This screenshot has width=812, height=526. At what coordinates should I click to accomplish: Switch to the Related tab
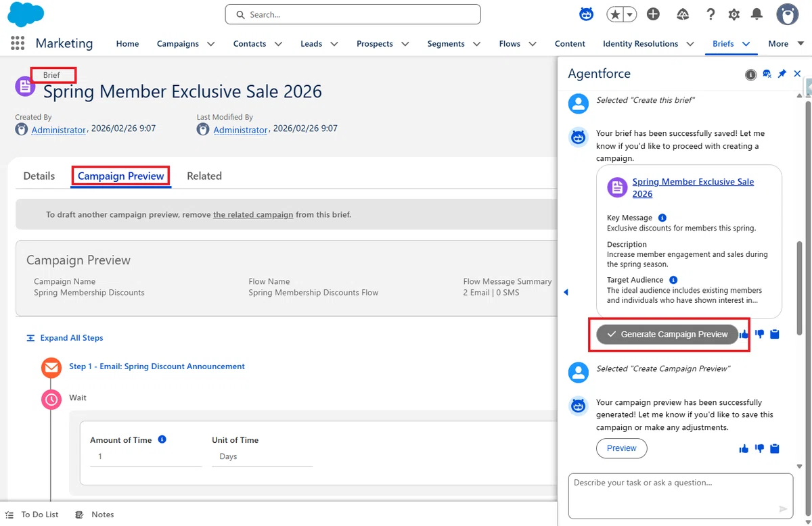pos(204,176)
